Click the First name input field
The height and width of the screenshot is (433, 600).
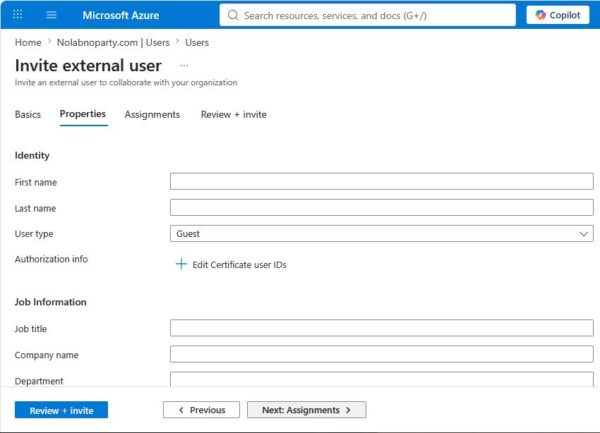tap(382, 181)
